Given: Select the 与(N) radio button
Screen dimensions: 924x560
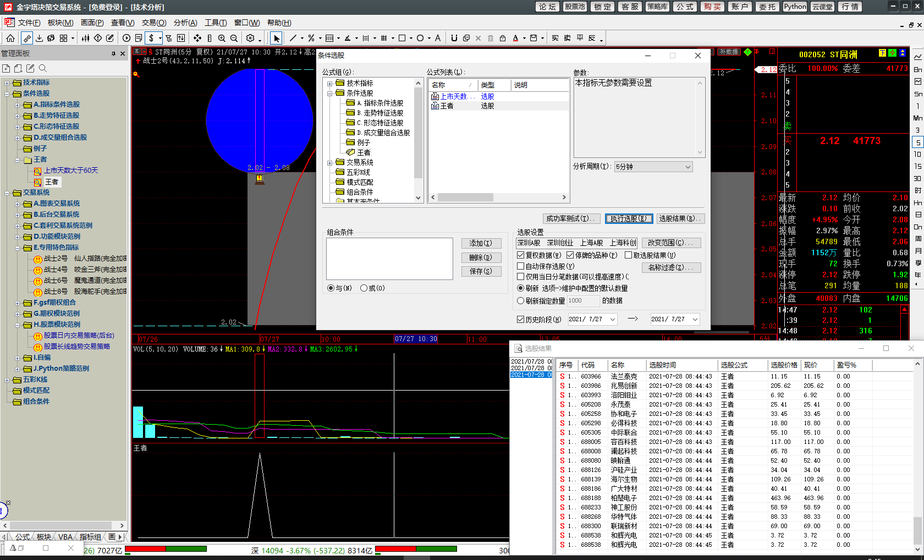Looking at the screenshot, I should (x=331, y=288).
